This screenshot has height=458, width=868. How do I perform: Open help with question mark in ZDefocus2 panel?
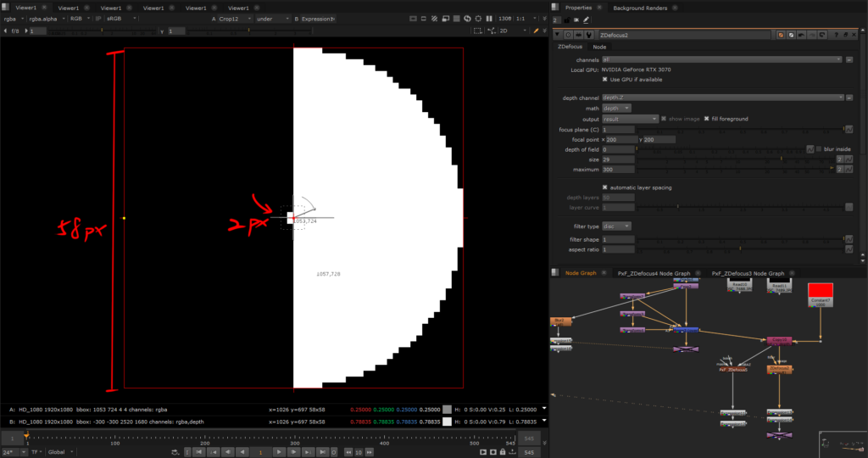(836, 35)
